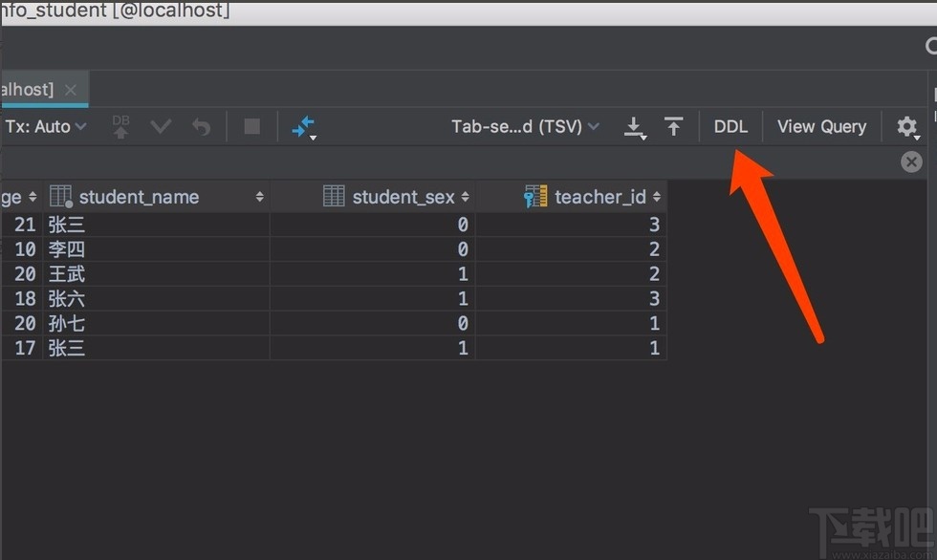937x560 pixels.
Task: Select the DB submit changes icon
Action: pyautogui.click(x=120, y=126)
